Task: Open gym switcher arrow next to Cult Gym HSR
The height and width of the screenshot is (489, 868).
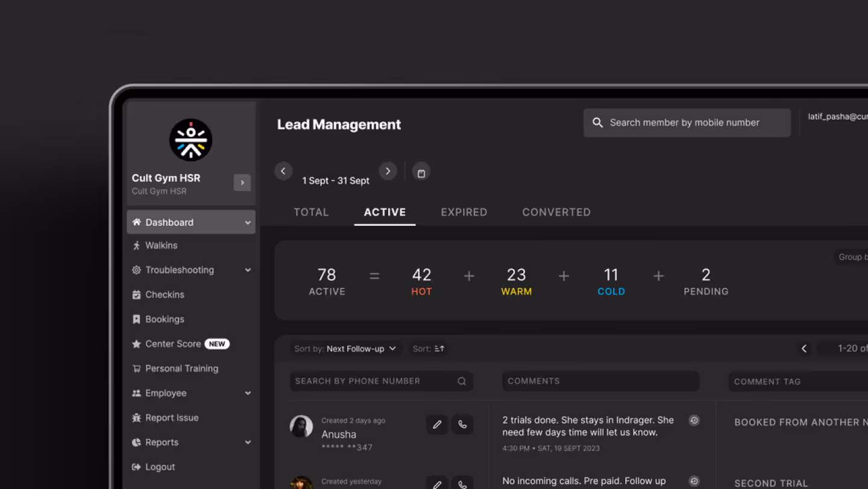Action: (242, 182)
